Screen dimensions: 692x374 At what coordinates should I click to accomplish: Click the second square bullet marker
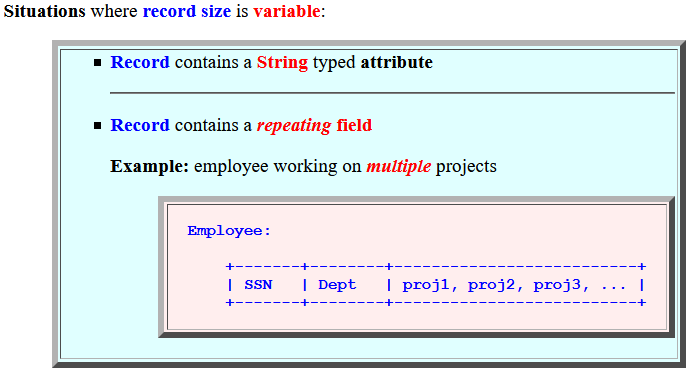98,126
